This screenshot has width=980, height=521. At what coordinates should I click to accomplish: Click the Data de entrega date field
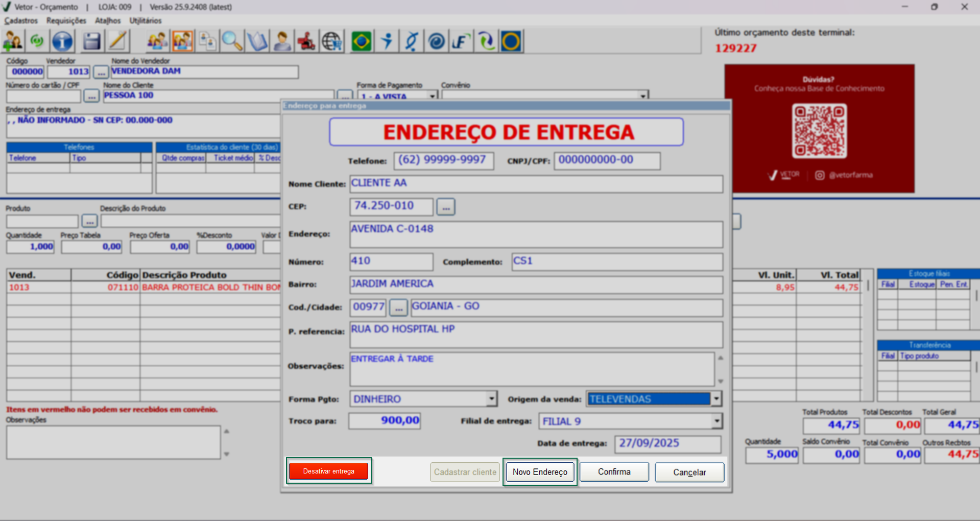[667, 443]
